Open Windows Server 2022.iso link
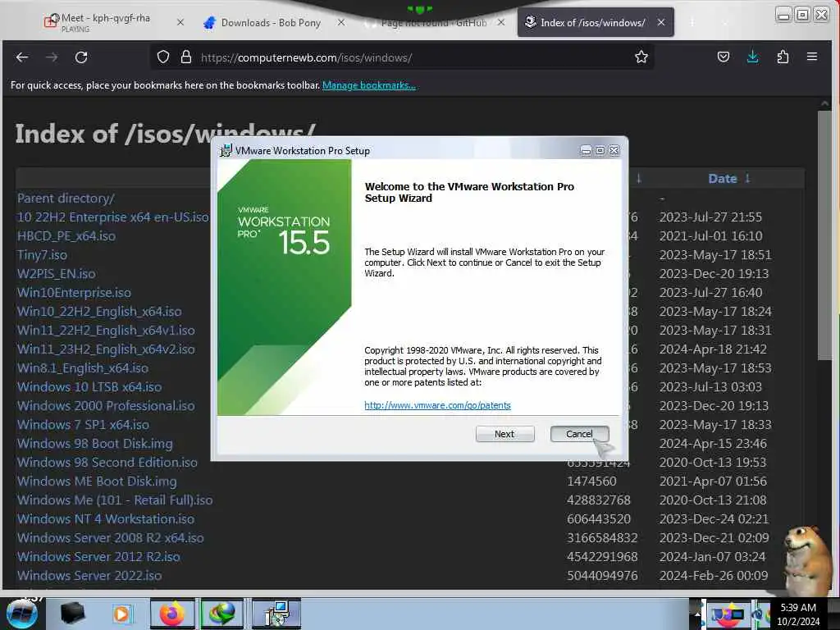Screen dimensions: 840x630 (89, 575)
